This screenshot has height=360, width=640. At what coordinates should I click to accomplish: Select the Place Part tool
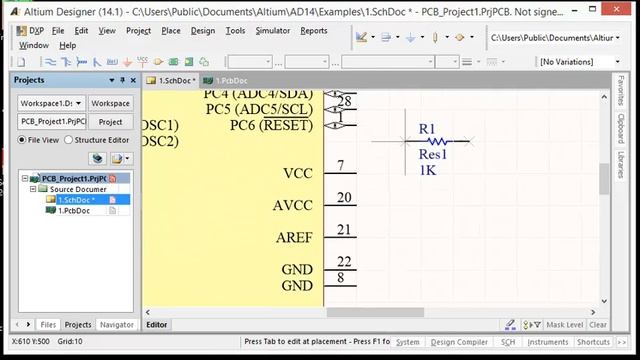pyautogui.click(x=158, y=62)
